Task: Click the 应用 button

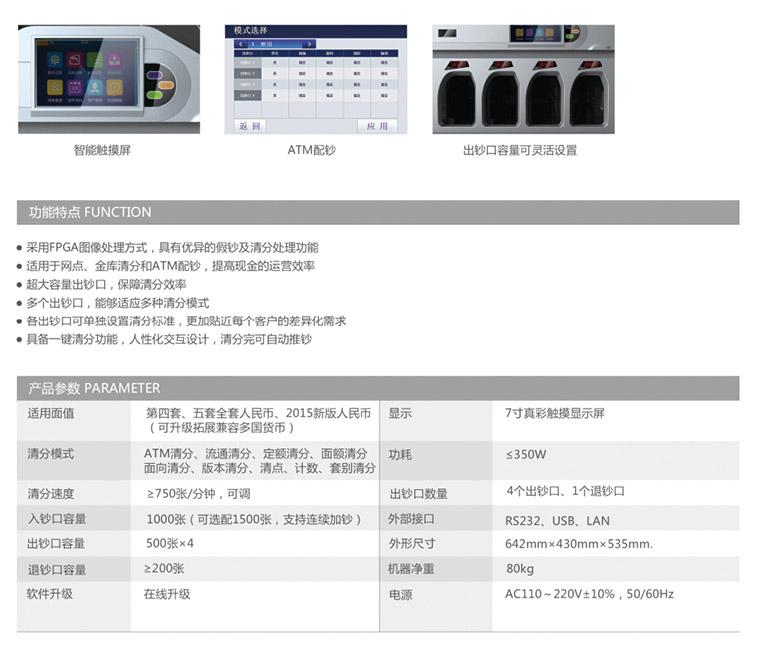Action: pyautogui.click(x=376, y=126)
